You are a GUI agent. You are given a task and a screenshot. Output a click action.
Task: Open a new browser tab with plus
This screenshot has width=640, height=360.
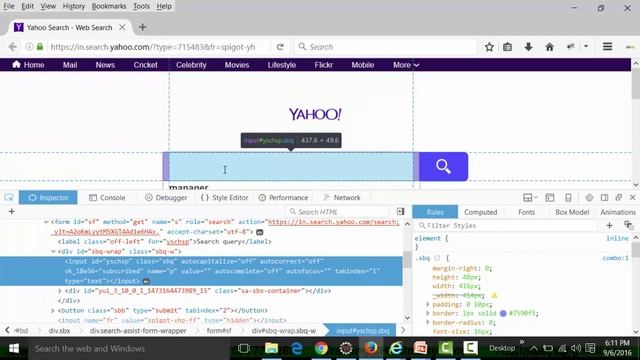[142, 27]
